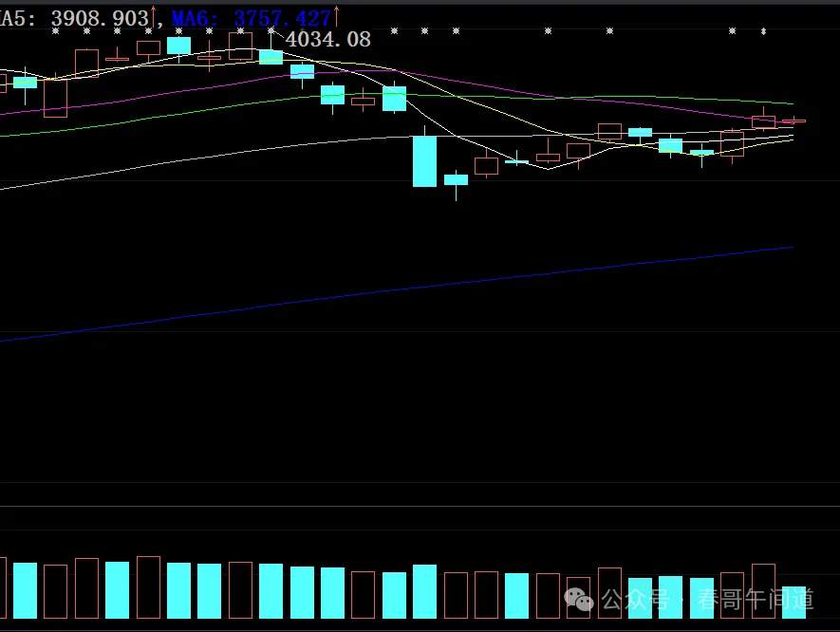Select the blue MA6 3757.427 indicator label

[252, 19]
